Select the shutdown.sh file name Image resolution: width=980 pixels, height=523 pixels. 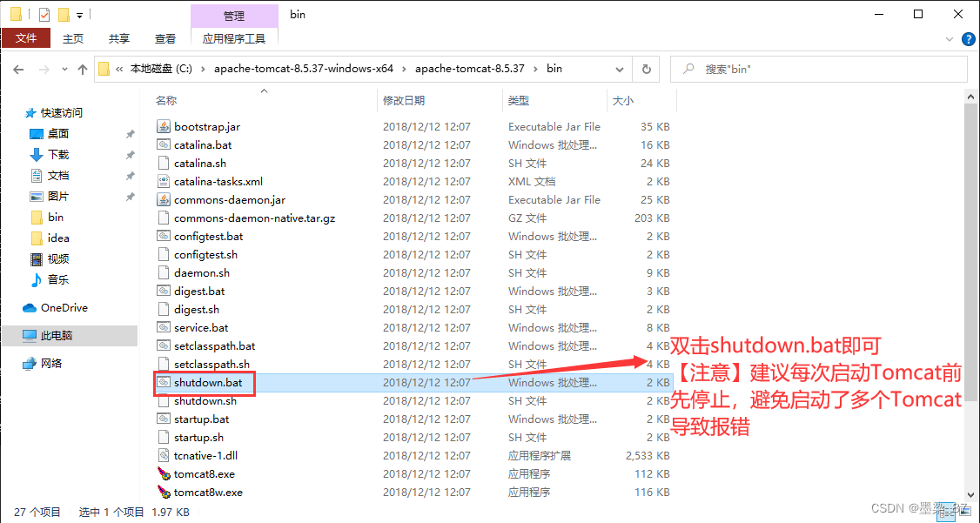pyautogui.click(x=205, y=400)
